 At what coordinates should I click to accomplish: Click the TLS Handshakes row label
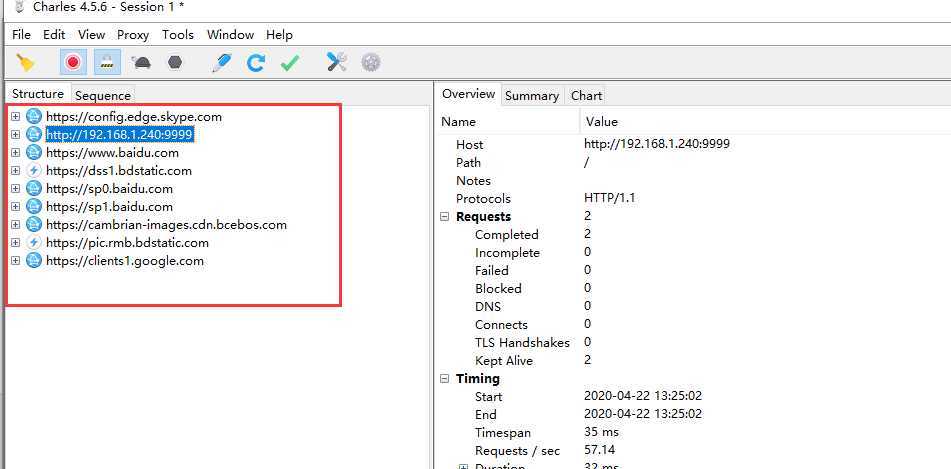pyautogui.click(x=522, y=343)
